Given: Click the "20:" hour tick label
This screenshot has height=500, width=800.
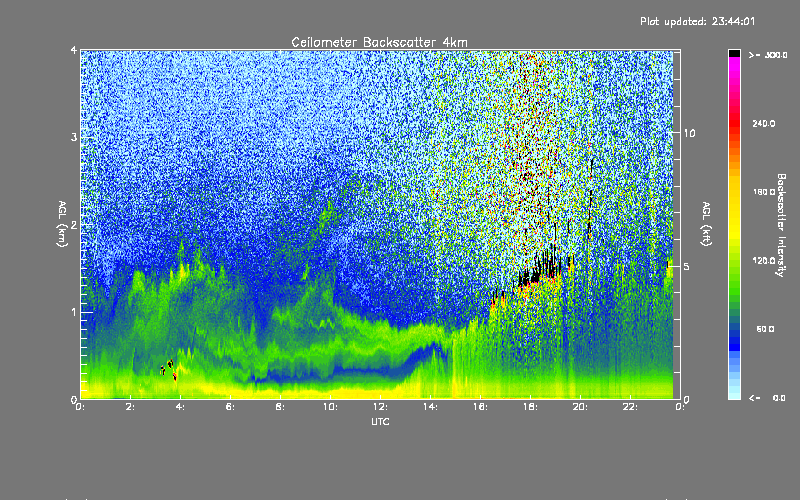Looking at the screenshot, I should (x=581, y=407).
